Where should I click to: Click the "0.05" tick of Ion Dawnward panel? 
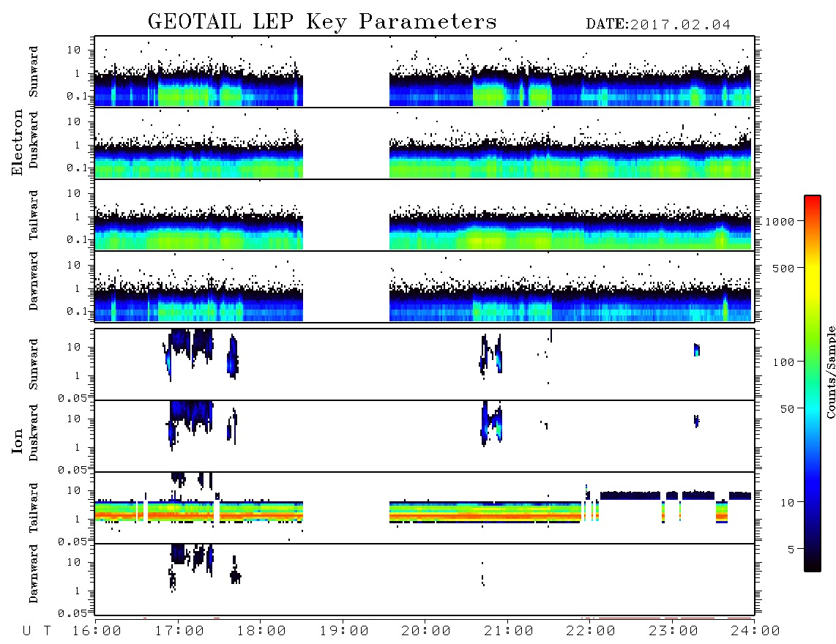72,613
